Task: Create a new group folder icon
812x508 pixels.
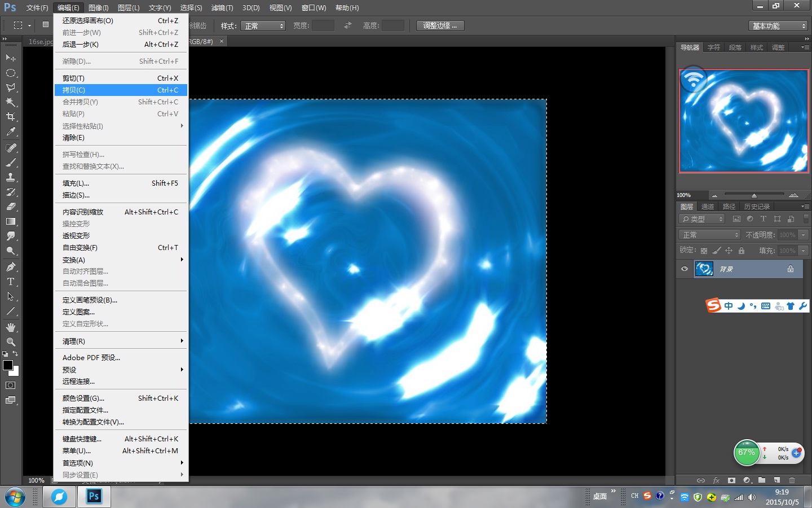Action: tap(762, 480)
